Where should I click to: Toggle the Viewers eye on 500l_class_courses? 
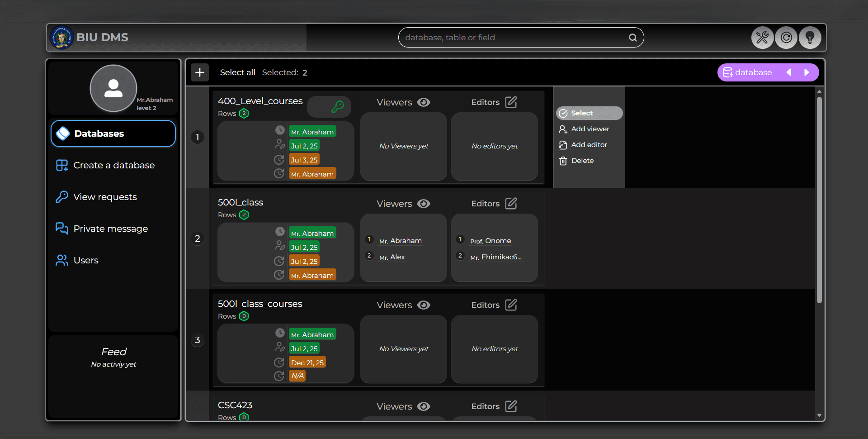424,305
